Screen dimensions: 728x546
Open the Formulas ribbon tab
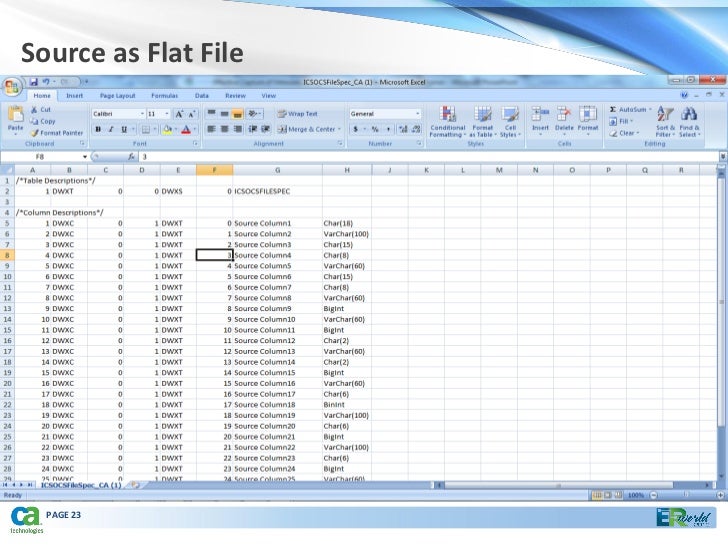(x=166, y=96)
